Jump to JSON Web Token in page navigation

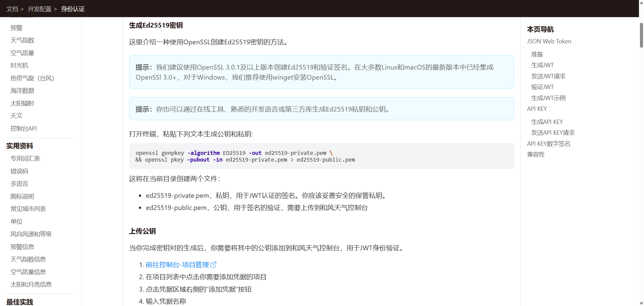pyautogui.click(x=549, y=41)
